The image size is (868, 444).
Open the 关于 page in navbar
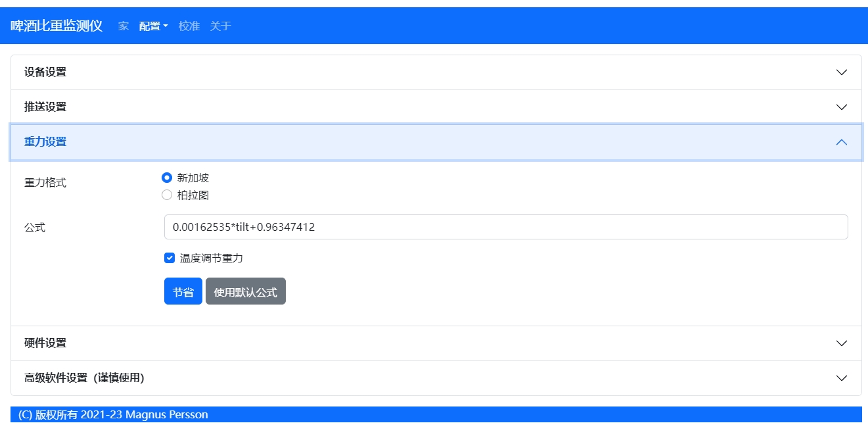(221, 26)
